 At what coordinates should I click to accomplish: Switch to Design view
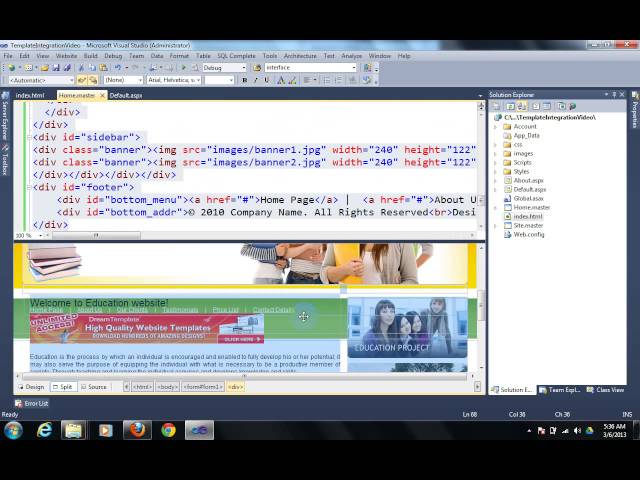pos(31,387)
